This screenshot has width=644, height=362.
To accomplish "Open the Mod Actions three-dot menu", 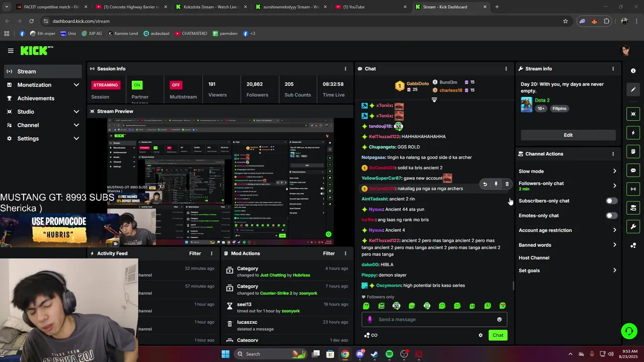I will pos(345,253).
